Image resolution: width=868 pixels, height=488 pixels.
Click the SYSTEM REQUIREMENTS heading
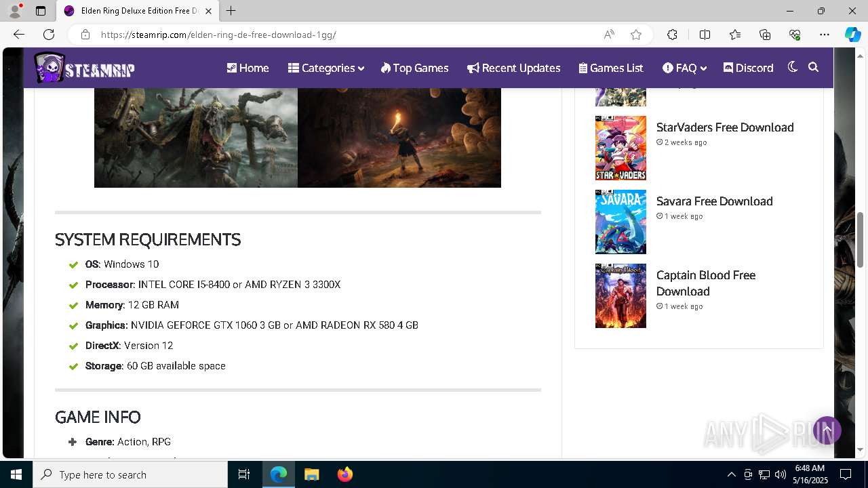tap(148, 239)
